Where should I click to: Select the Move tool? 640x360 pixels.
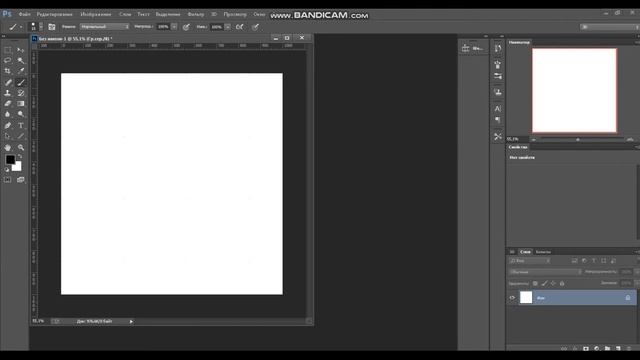pyautogui.click(x=20, y=50)
